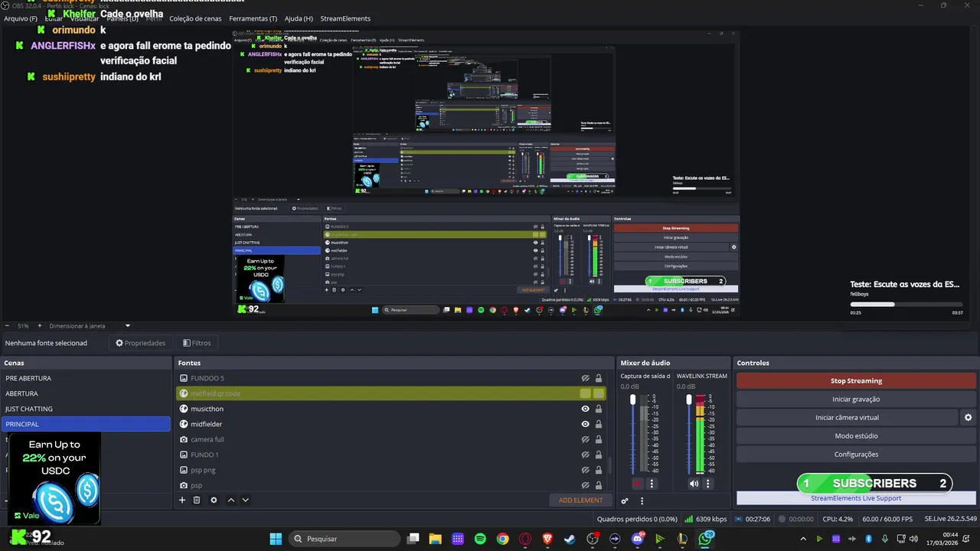
Task: Open Propriedades for the source
Action: coord(141,343)
